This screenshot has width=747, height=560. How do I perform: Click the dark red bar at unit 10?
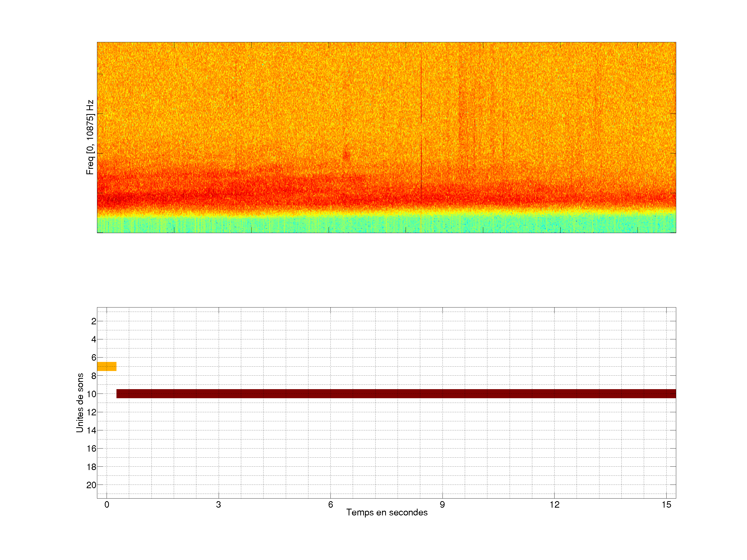(x=396, y=394)
